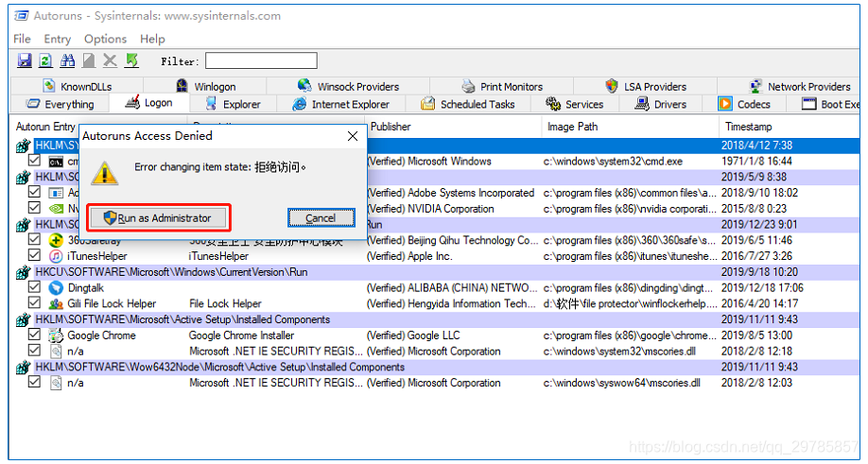Click registry icon beside Wow6432Node Installed Components
Screen dimensions: 868x464
(x=23, y=368)
